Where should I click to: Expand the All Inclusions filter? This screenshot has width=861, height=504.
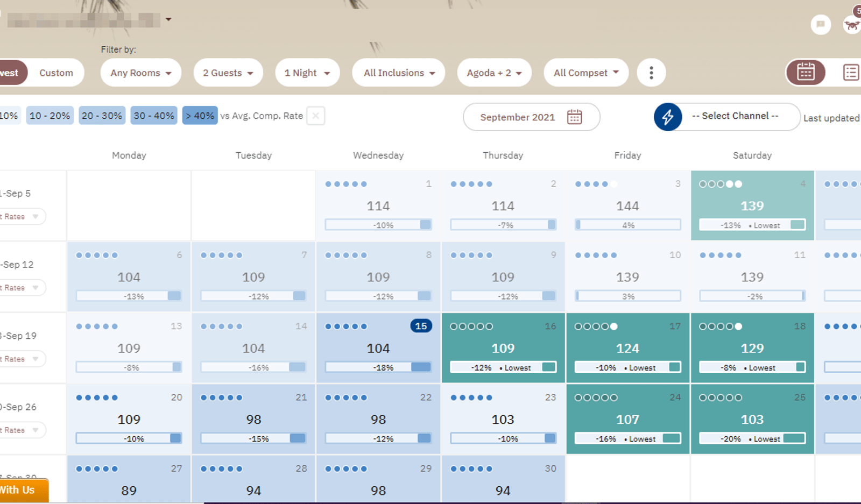coord(399,73)
